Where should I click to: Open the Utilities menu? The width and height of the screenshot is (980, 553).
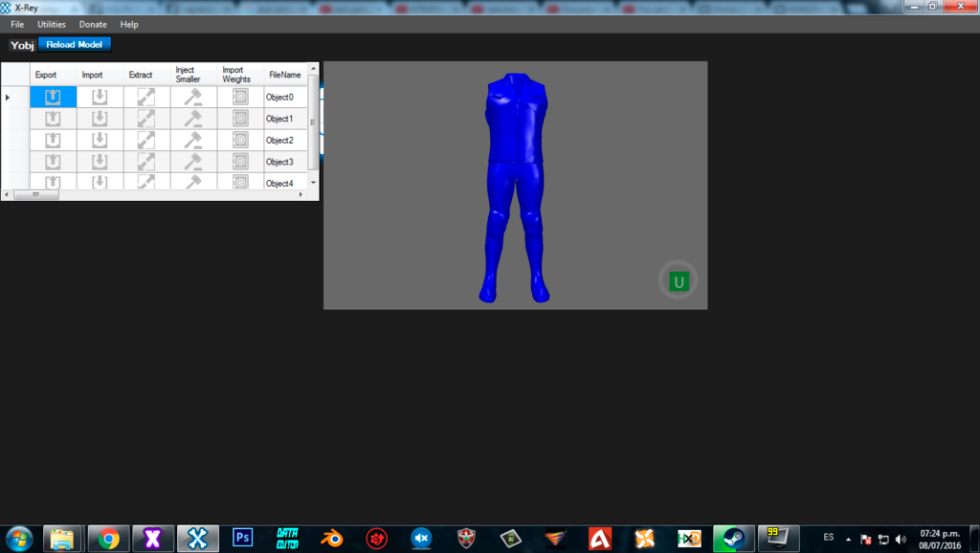52,24
